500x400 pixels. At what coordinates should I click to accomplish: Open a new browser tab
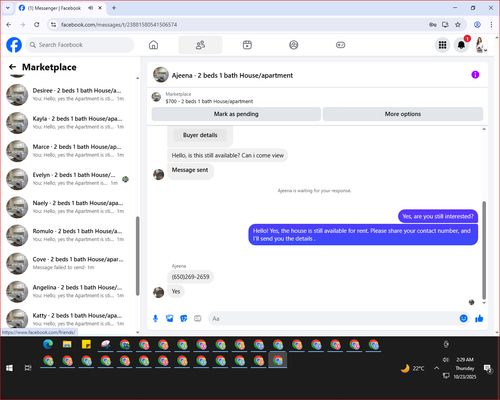point(114,8)
